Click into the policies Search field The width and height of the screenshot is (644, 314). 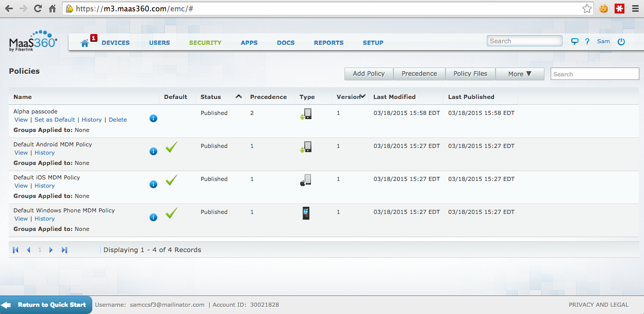pyautogui.click(x=595, y=74)
